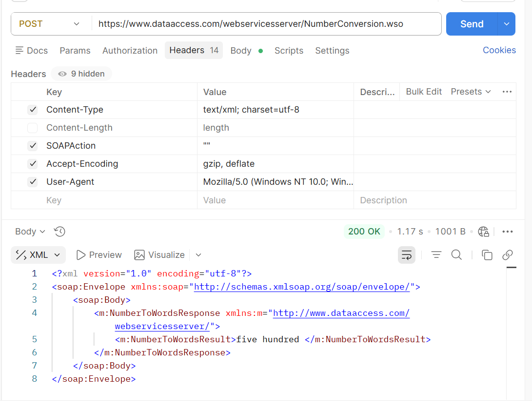Toggle word wrap in response body
The width and height of the screenshot is (532, 409).
click(407, 254)
